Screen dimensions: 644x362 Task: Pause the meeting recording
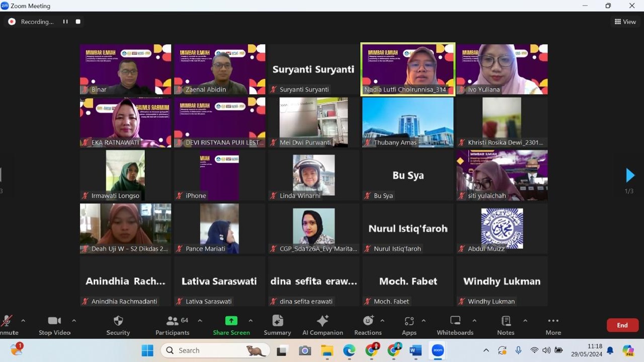pyautogui.click(x=65, y=22)
